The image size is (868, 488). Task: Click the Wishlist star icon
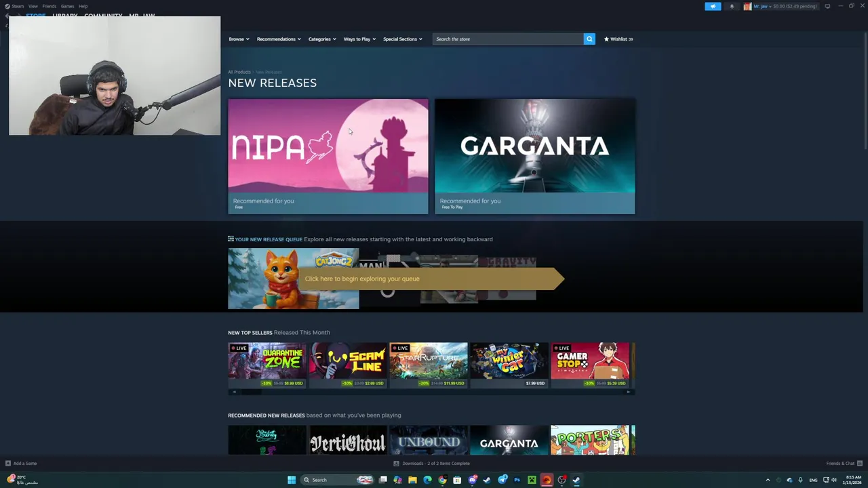606,39
